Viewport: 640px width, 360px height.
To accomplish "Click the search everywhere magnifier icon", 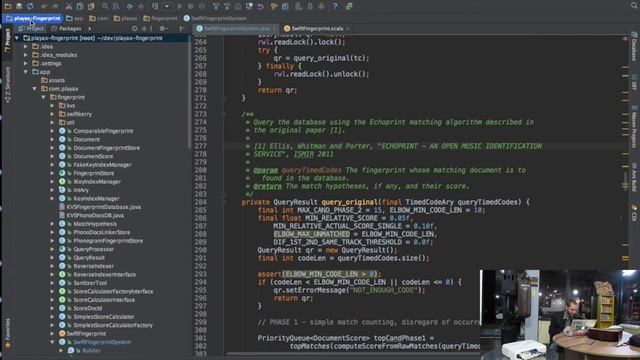I will [634, 5].
